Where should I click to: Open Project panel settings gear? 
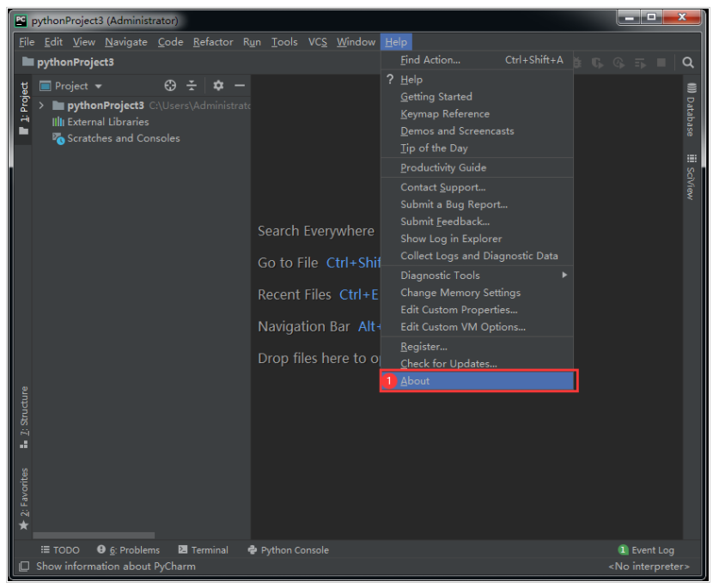click(218, 86)
